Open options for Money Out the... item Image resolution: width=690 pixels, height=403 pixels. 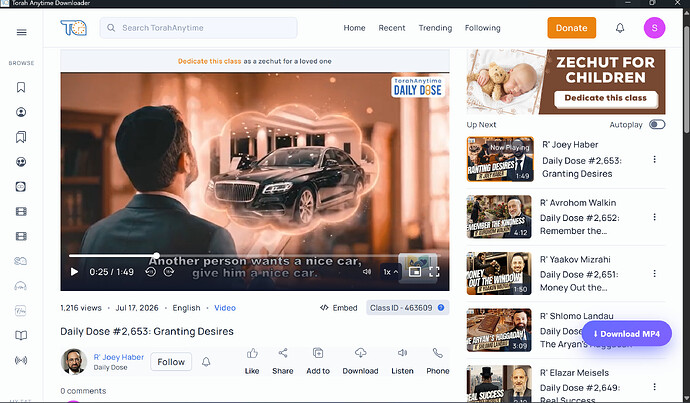pos(654,274)
